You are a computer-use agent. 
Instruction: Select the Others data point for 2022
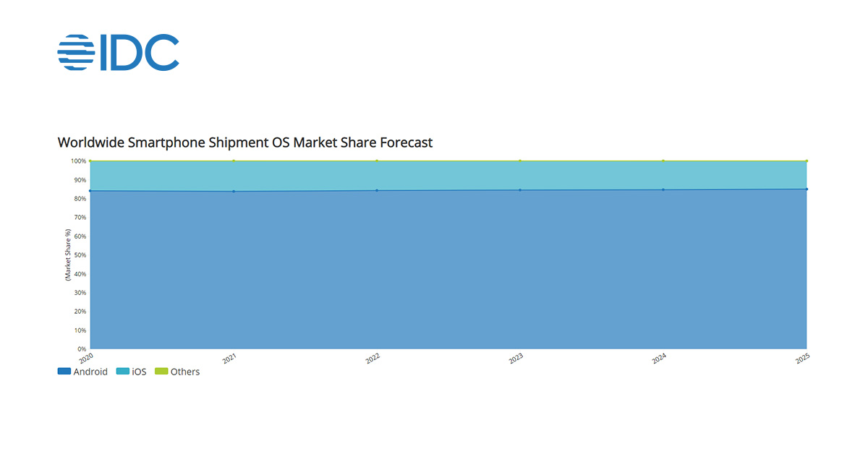point(377,161)
